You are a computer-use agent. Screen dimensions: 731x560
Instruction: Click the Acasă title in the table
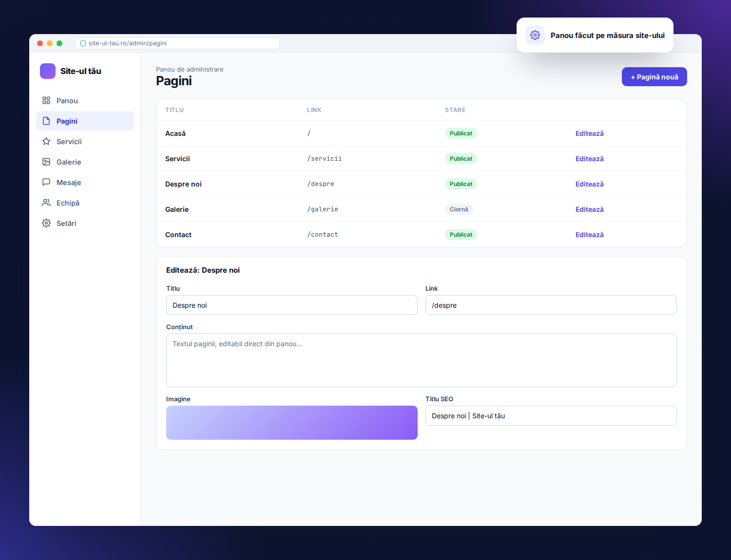coord(175,133)
